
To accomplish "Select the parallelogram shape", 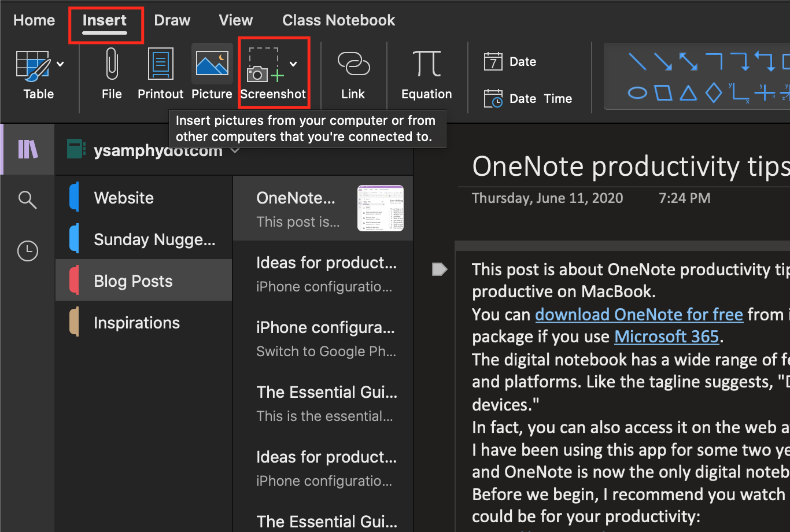I will coord(663,93).
